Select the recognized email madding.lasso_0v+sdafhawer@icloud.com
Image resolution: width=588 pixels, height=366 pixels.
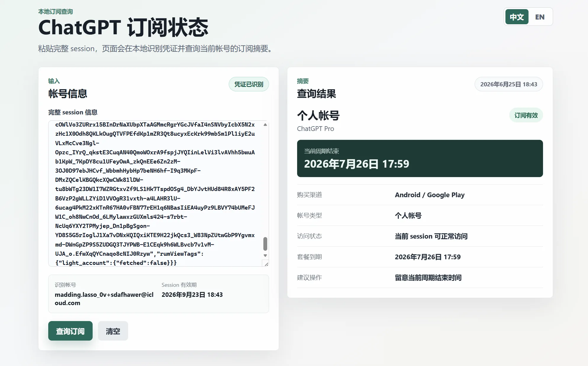104,299
